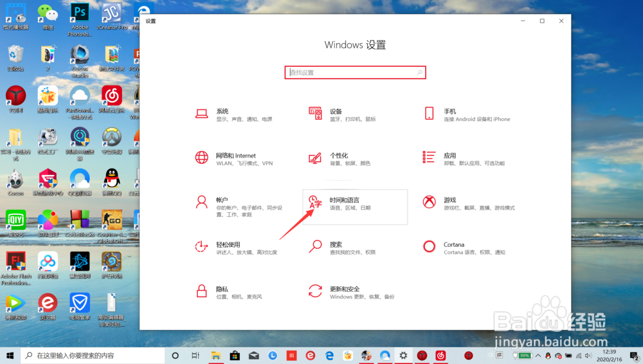Open File Explorer from the taskbar

click(x=215, y=356)
